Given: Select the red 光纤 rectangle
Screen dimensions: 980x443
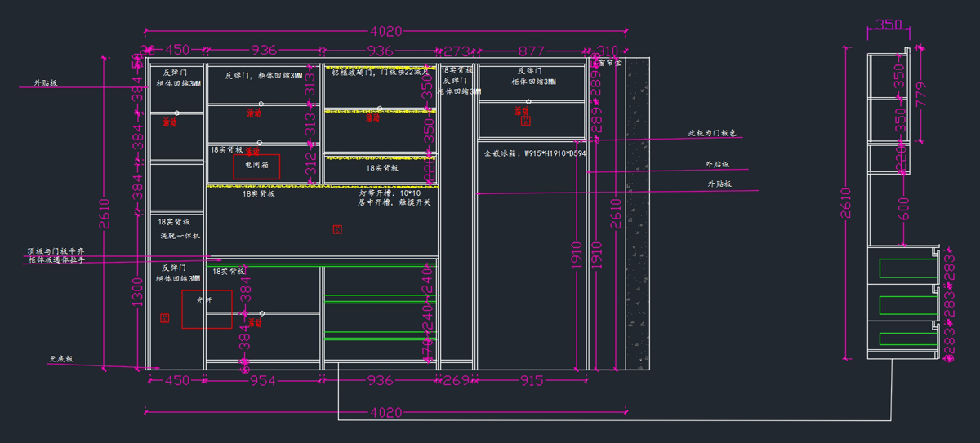Looking at the screenshot, I should 207,309.
